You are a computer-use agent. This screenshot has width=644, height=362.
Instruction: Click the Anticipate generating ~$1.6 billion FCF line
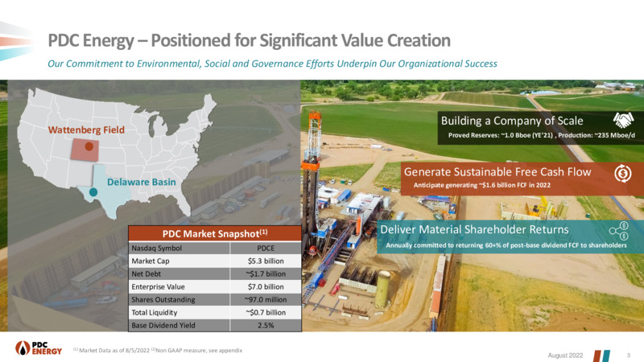pos(481,185)
